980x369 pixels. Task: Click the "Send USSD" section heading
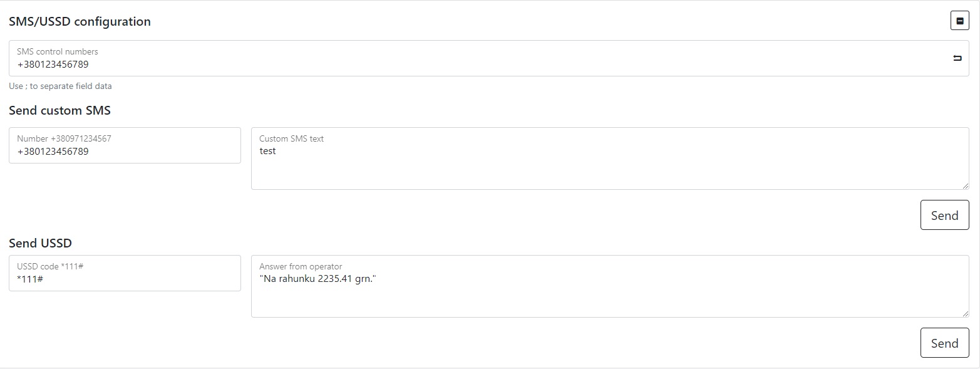pyautogui.click(x=40, y=243)
